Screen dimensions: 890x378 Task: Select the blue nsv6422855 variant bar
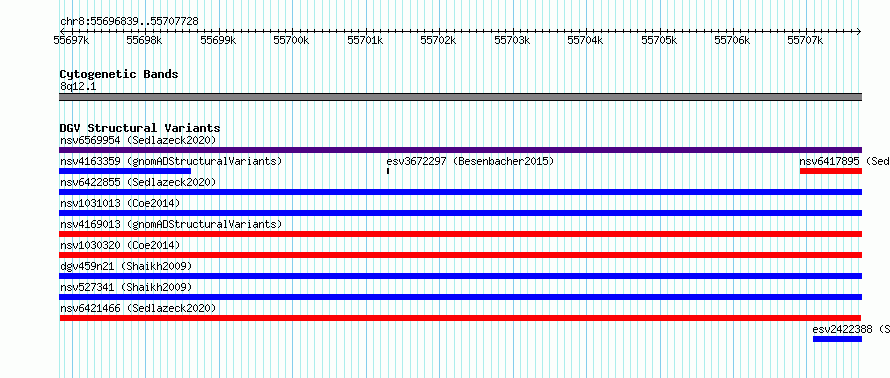[x=460, y=192]
